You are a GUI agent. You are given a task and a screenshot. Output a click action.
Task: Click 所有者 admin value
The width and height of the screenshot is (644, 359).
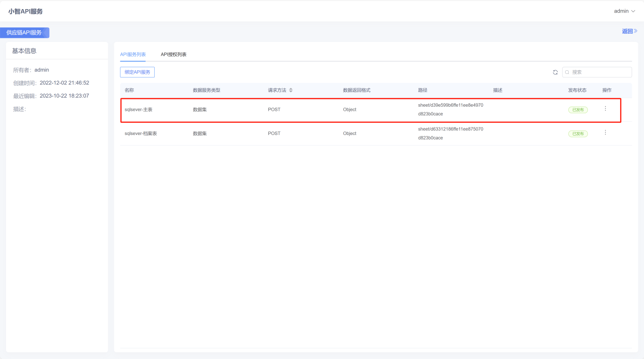41,70
